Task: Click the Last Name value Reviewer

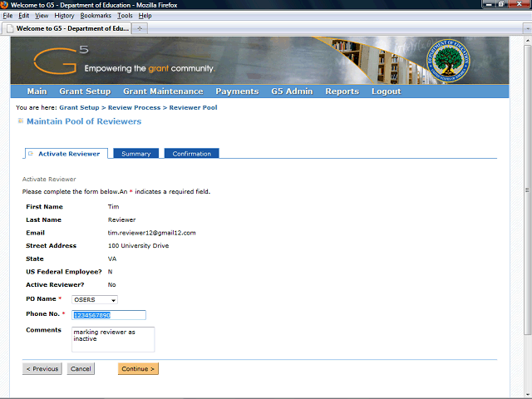Action: 122,219
